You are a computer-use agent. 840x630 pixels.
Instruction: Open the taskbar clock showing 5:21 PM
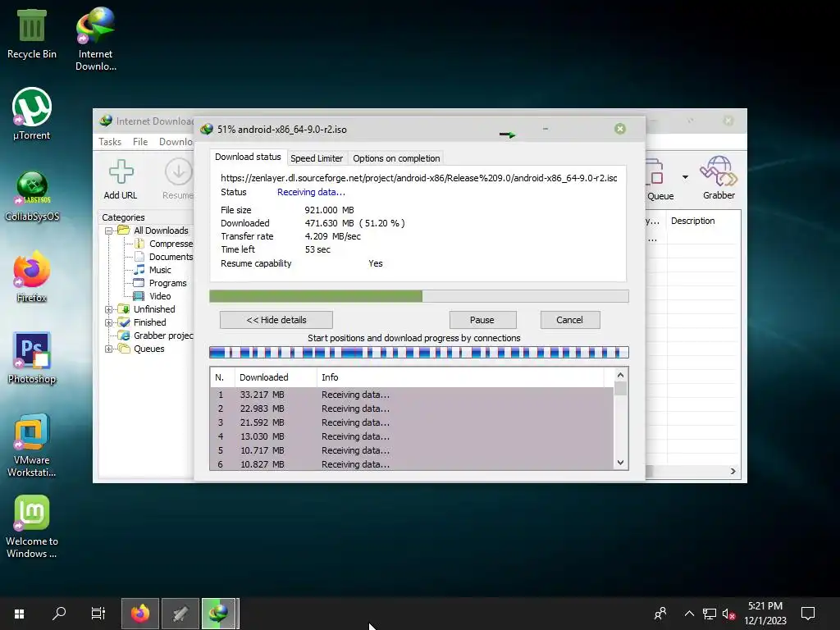click(765, 614)
